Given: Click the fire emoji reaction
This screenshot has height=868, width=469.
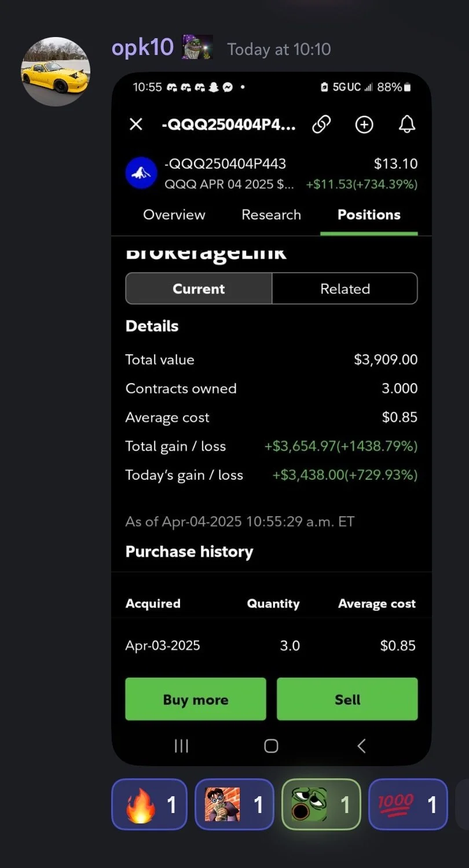Looking at the screenshot, I should 149,804.
